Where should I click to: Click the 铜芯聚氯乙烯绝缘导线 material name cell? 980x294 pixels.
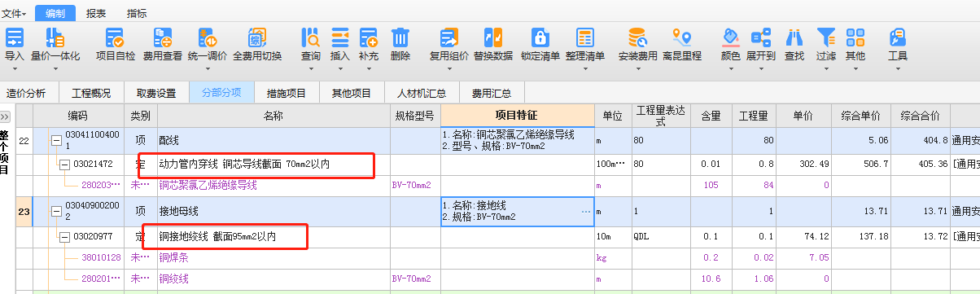273,186
